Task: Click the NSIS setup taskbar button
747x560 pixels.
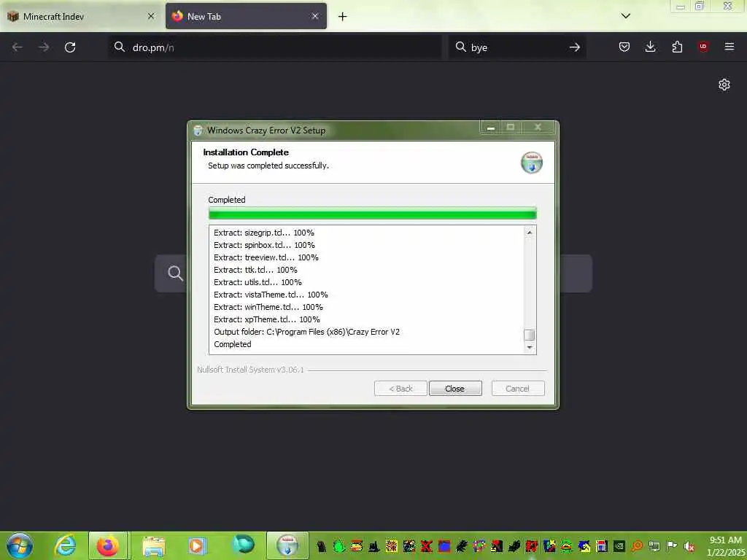Action: click(287, 545)
